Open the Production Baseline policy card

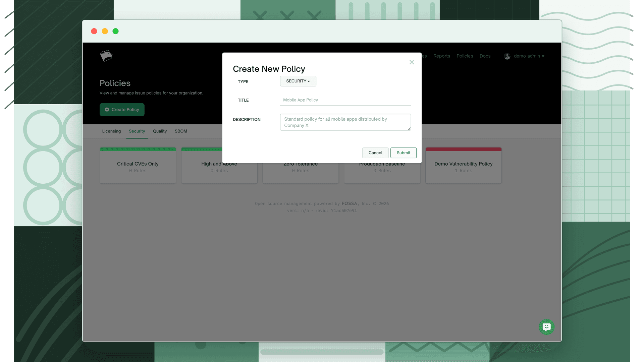tap(382, 174)
